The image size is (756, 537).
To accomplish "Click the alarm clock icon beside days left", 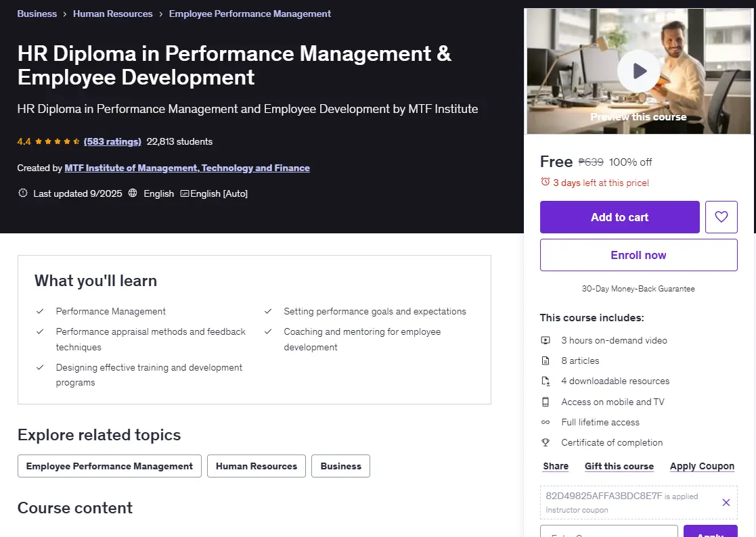I will pyautogui.click(x=546, y=182).
